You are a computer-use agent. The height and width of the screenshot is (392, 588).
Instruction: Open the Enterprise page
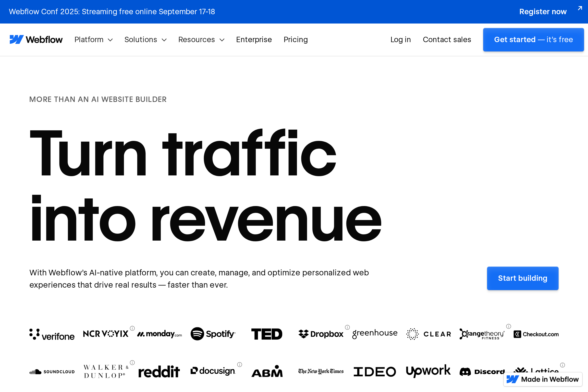tap(254, 39)
